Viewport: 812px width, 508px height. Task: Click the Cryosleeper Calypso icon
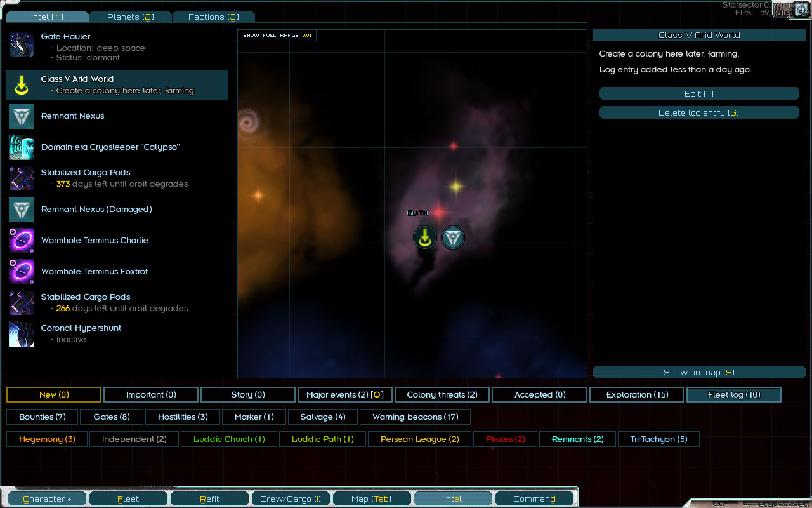pyautogui.click(x=22, y=147)
